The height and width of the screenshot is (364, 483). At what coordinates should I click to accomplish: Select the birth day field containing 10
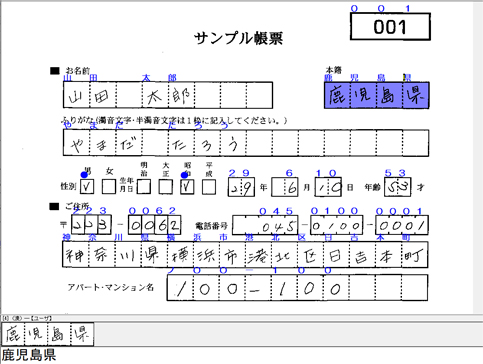click(328, 187)
